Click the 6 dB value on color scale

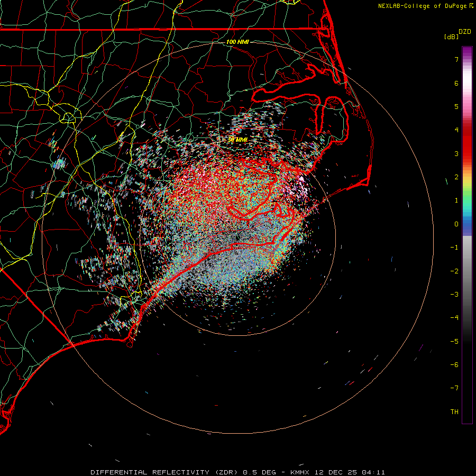(456, 83)
